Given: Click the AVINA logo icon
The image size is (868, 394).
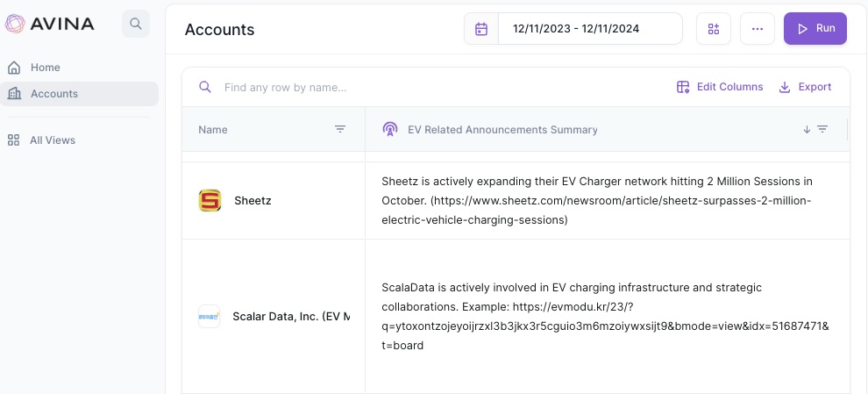Looking at the screenshot, I should [x=15, y=24].
